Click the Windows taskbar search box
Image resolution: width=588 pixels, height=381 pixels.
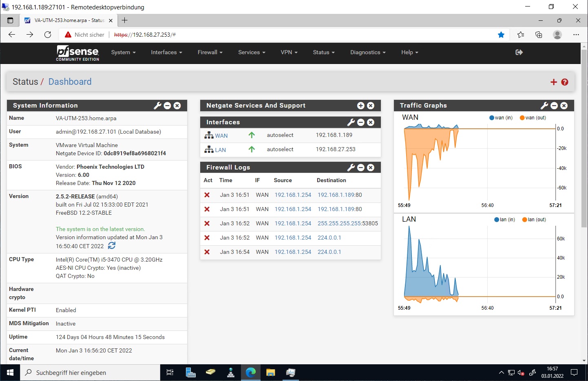point(92,372)
